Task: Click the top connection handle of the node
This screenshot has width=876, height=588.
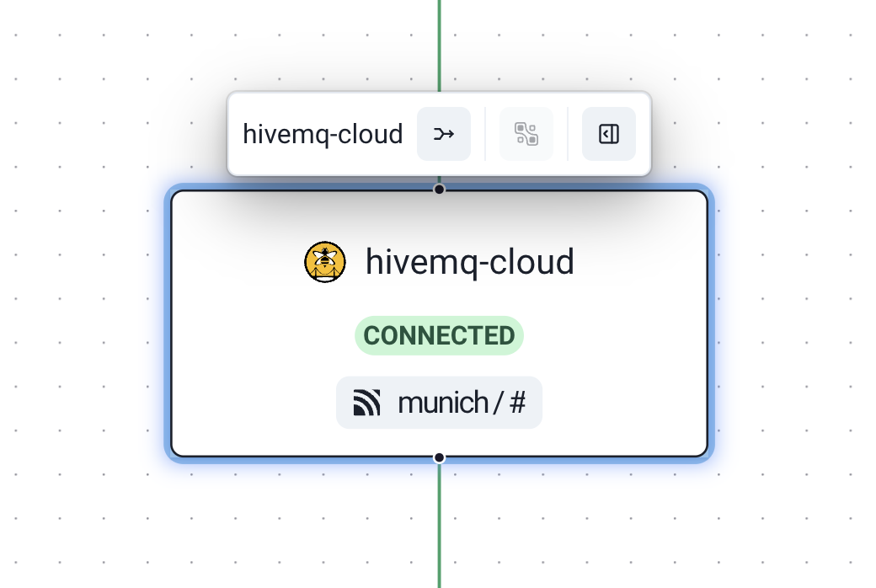Action: point(439,190)
